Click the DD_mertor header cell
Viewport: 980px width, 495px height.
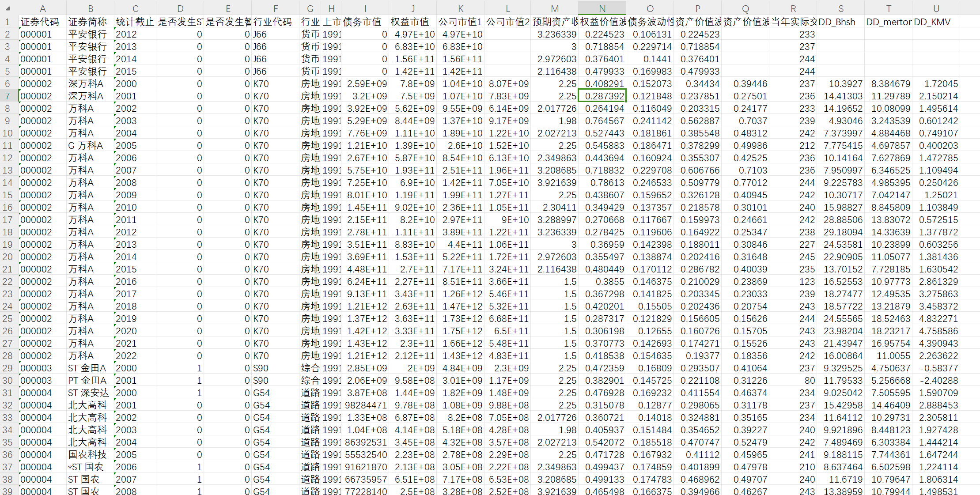(x=888, y=22)
